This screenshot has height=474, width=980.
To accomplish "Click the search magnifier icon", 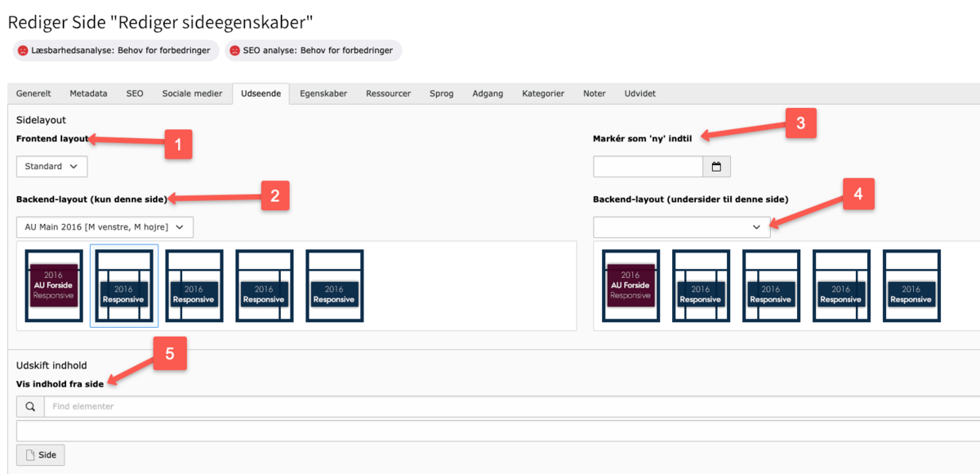I will click(x=30, y=406).
